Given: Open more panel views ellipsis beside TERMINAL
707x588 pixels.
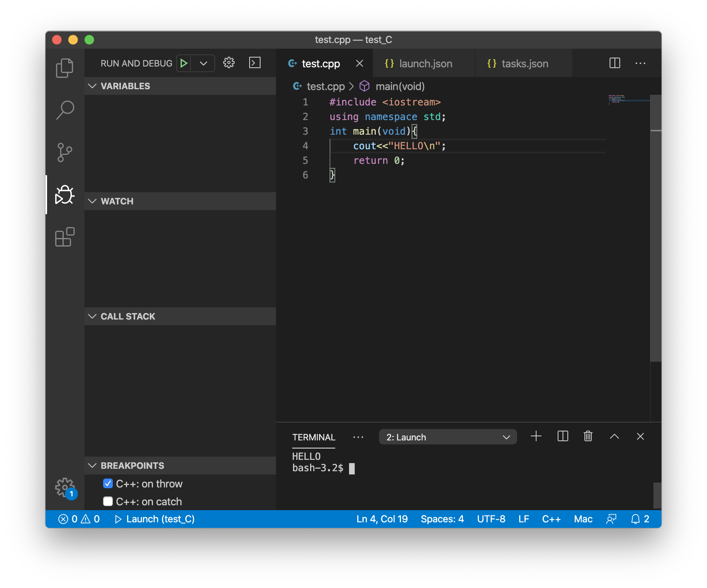Looking at the screenshot, I should point(358,437).
